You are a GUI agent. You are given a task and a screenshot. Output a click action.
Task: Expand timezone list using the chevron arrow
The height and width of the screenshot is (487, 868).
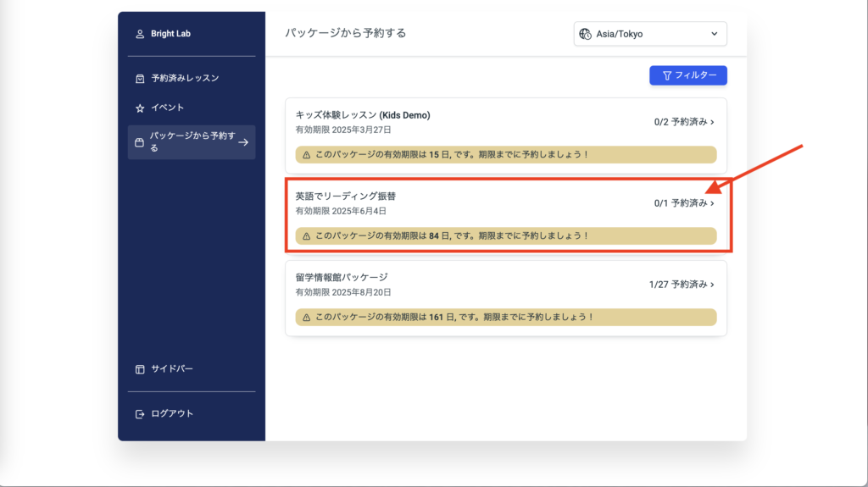[713, 34]
